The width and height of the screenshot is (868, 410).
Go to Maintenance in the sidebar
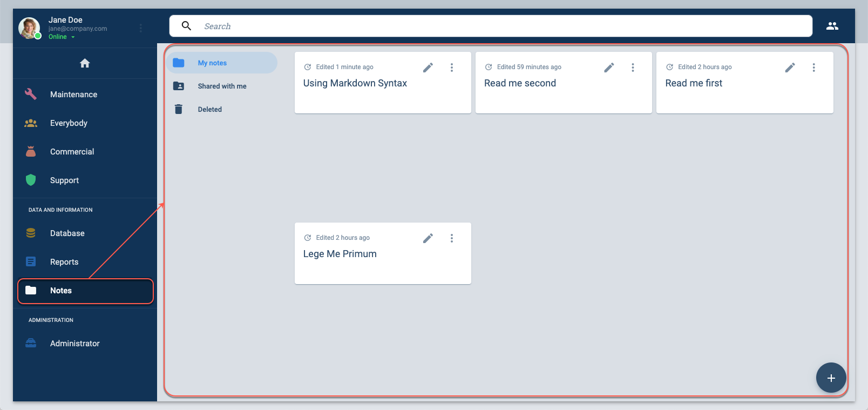pyautogui.click(x=85, y=94)
